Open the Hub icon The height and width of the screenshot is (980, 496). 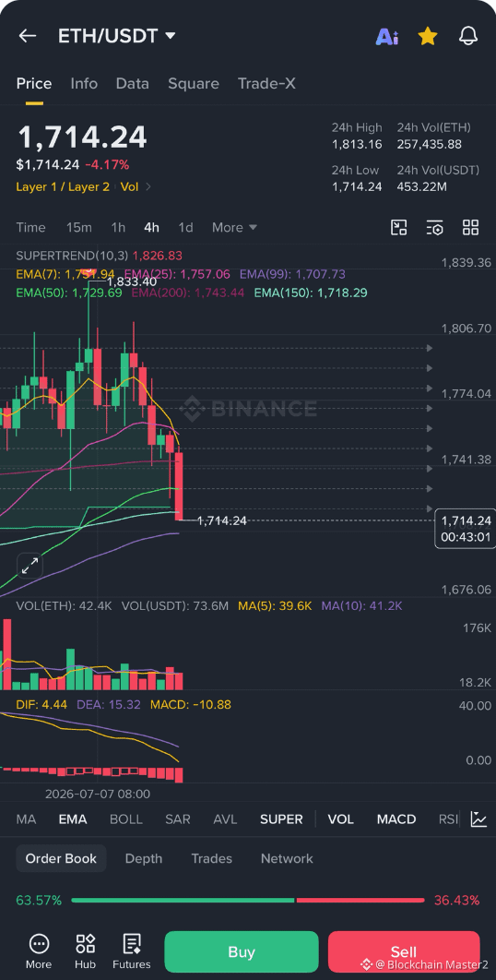[86, 951]
